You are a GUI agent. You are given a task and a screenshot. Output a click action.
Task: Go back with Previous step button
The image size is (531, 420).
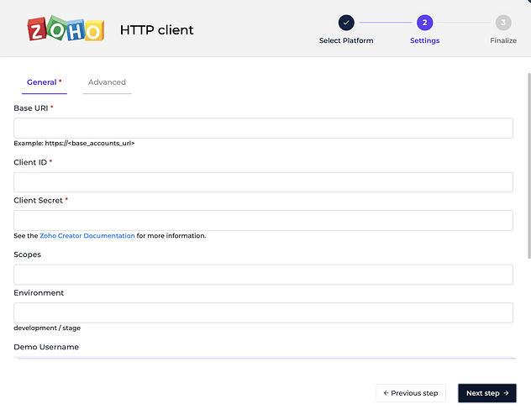(411, 393)
